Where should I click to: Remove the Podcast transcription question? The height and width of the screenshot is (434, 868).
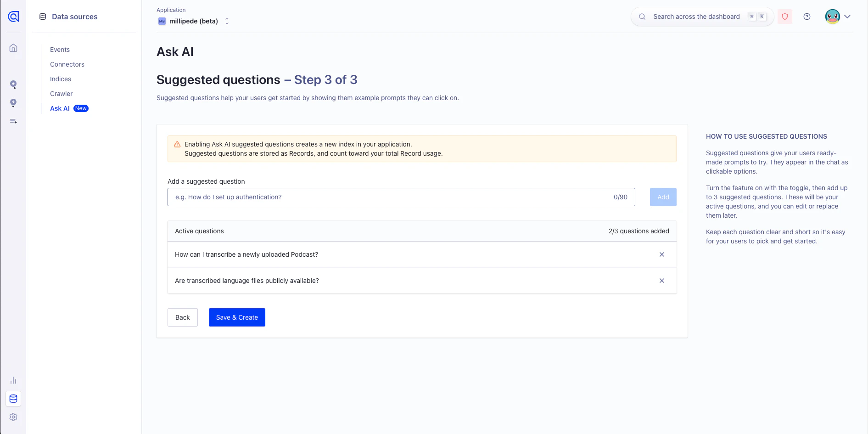[x=662, y=254]
